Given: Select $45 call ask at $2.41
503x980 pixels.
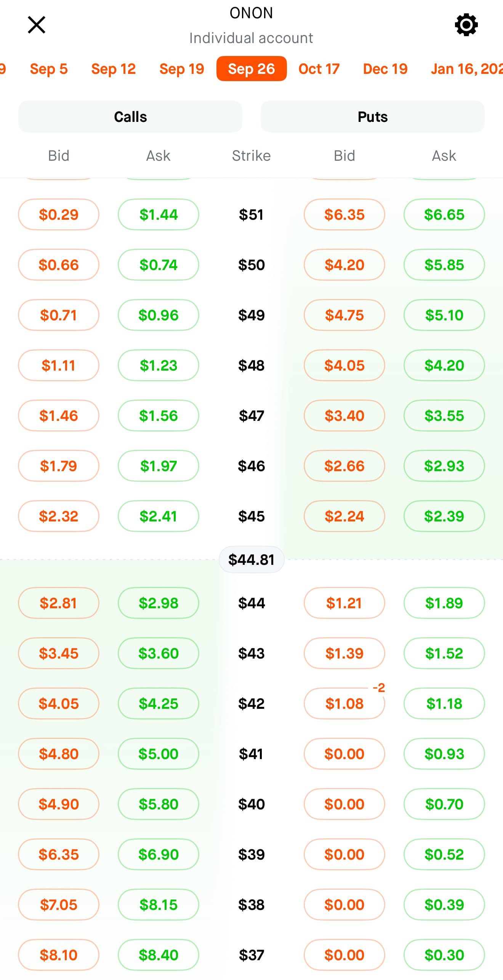Looking at the screenshot, I should click(x=159, y=516).
